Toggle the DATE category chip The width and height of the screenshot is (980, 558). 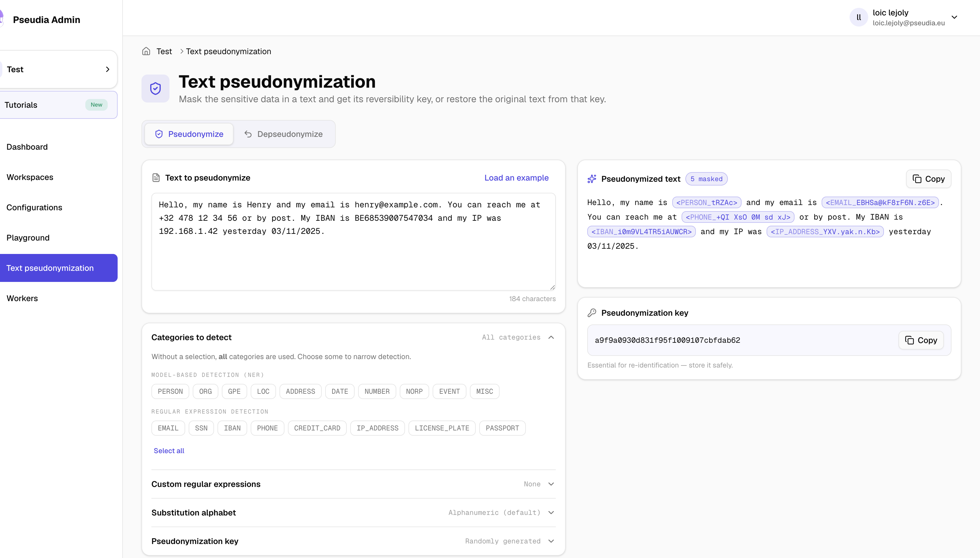340,391
